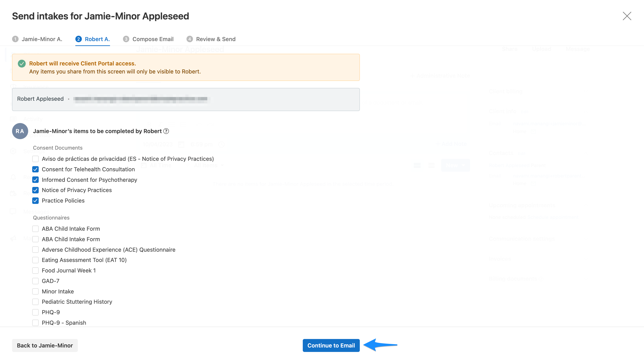644x364 pixels.
Task: Click the green checkmark in portal access banner
Action: (22, 64)
